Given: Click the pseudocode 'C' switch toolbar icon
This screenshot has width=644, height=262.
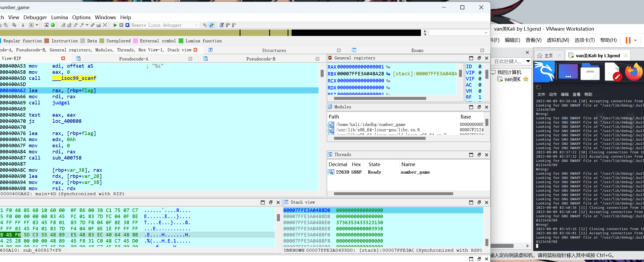Looking at the screenshot, I should 205,25.
